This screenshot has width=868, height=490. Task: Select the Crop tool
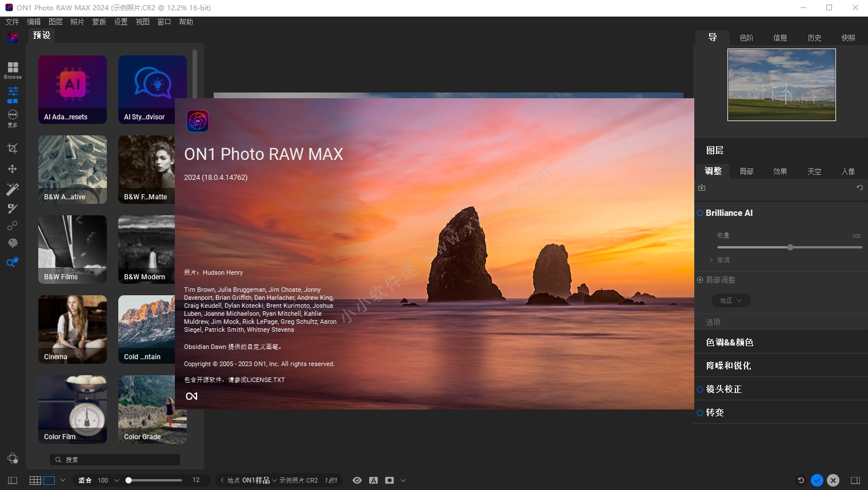(x=12, y=148)
